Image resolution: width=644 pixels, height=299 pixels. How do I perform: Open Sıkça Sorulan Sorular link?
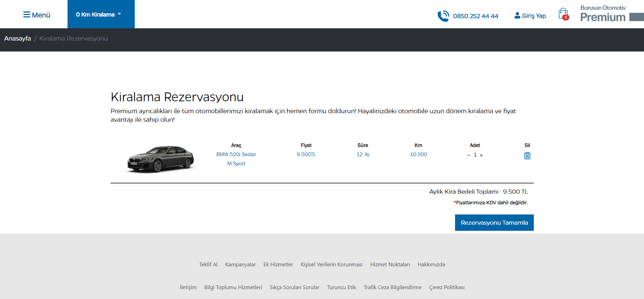[x=295, y=287]
